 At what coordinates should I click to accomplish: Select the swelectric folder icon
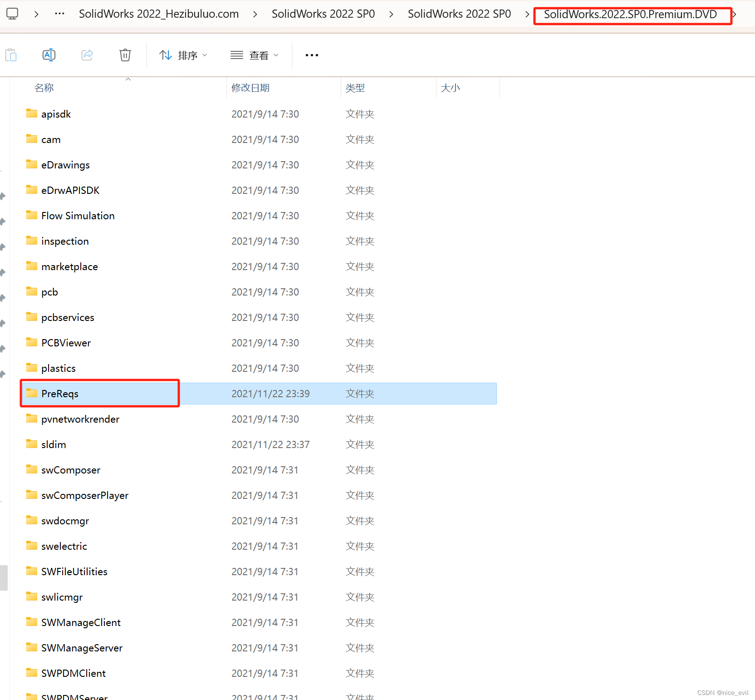click(x=32, y=546)
